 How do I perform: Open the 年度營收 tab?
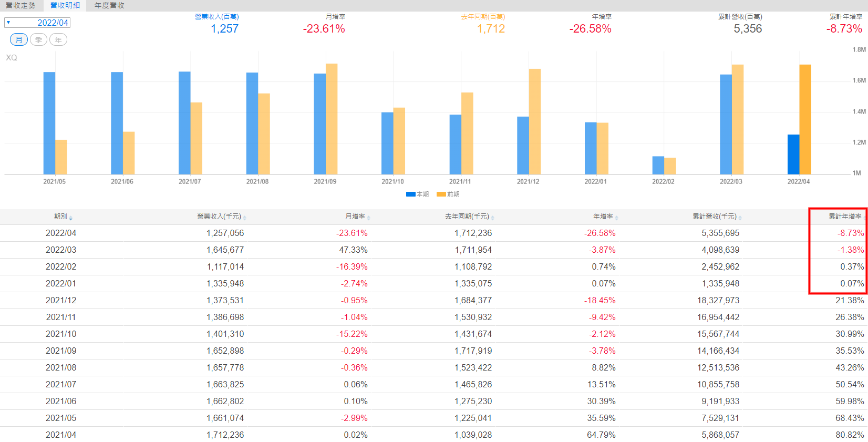pos(109,5)
